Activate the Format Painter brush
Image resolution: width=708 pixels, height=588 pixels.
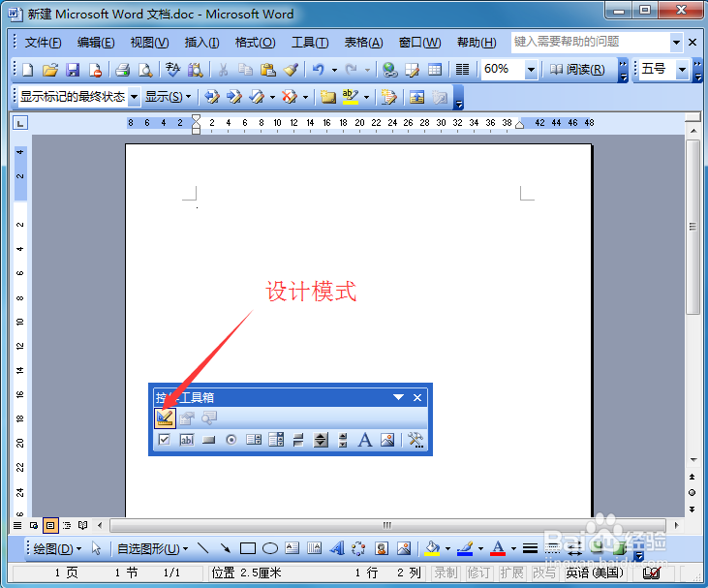pyautogui.click(x=291, y=70)
